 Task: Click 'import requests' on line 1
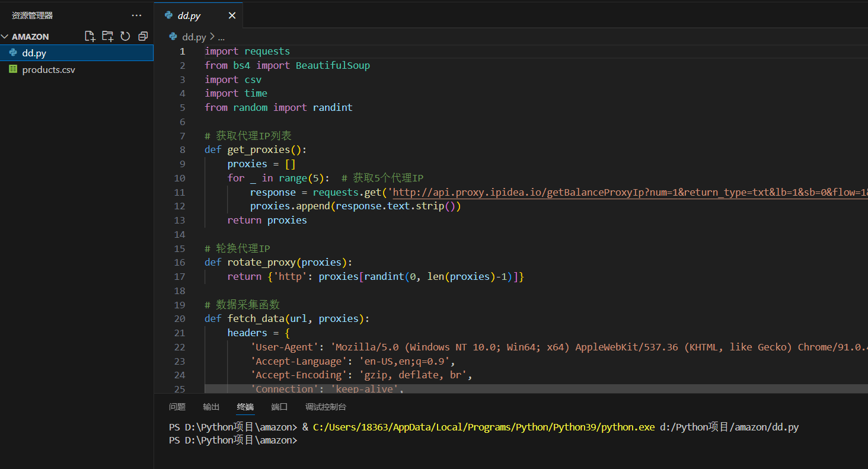click(x=247, y=52)
